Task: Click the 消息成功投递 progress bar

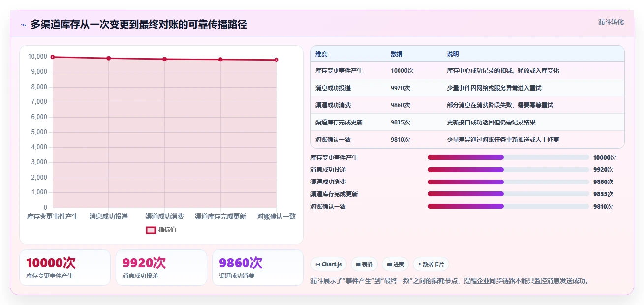Action: tap(508, 170)
